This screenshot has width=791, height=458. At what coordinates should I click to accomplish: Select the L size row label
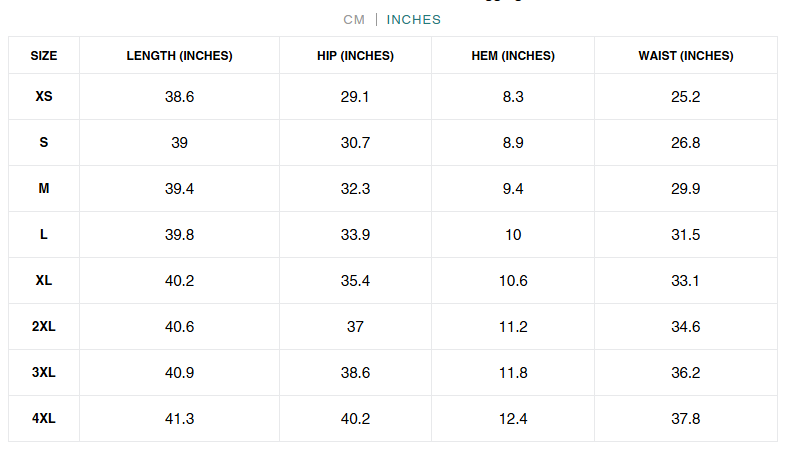click(x=44, y=235)
